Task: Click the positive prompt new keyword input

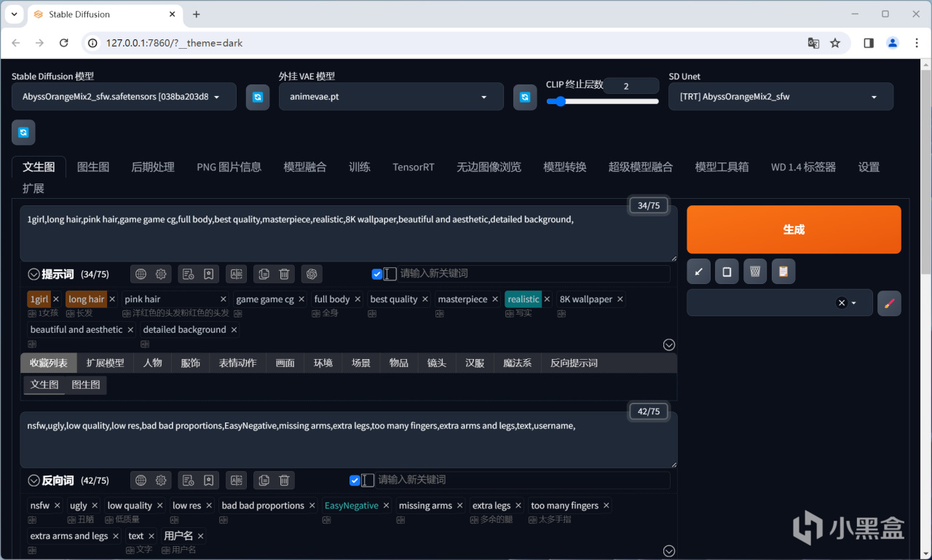Action: [x=534, y=274]
